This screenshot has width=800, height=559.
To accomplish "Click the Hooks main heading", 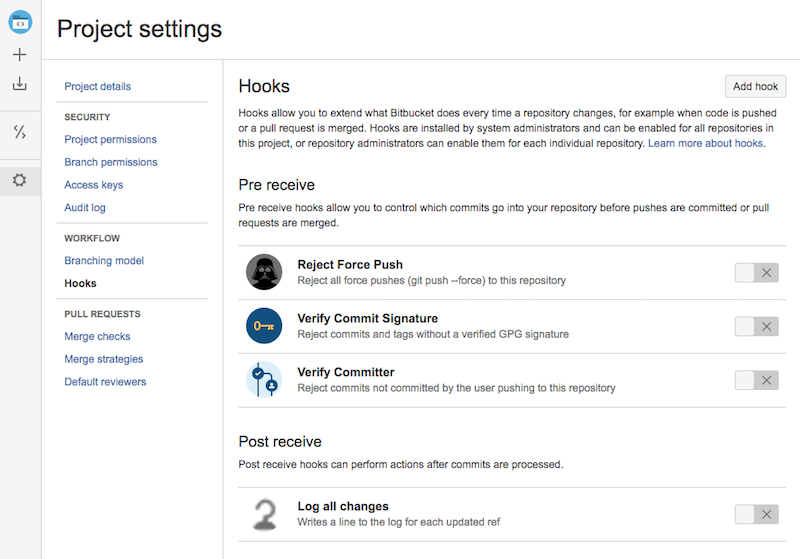I will click(264, 86).
